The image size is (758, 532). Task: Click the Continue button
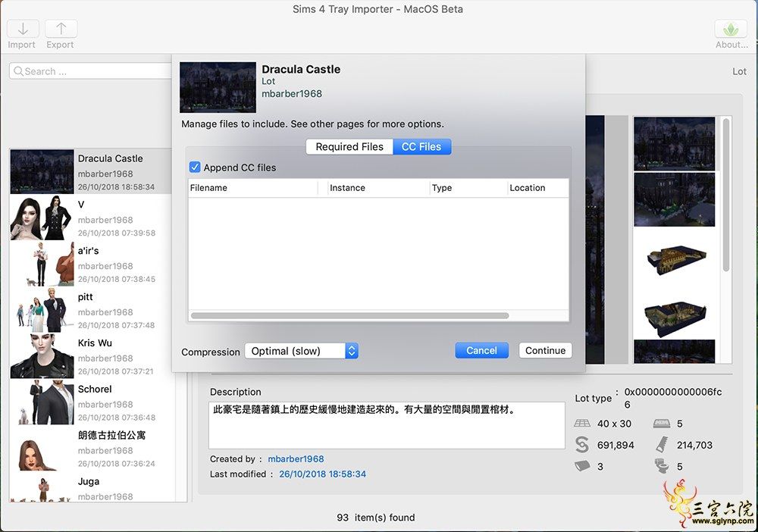(x=545, y=350)
